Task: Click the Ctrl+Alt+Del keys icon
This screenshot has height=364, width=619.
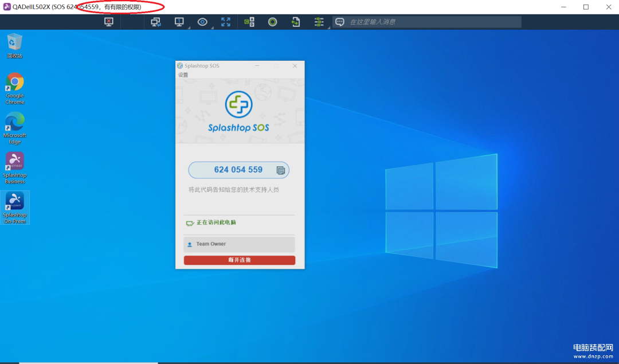Action: pos(249,22)
